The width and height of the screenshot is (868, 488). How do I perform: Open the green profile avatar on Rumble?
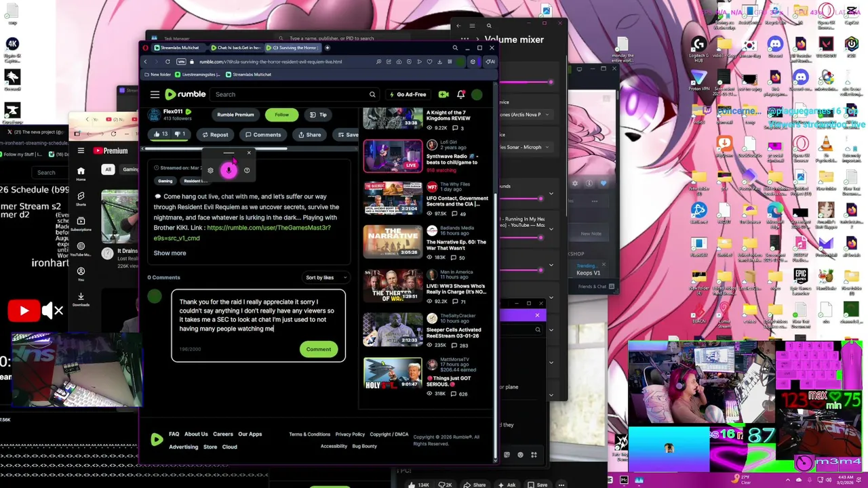(x=477, y=95)
